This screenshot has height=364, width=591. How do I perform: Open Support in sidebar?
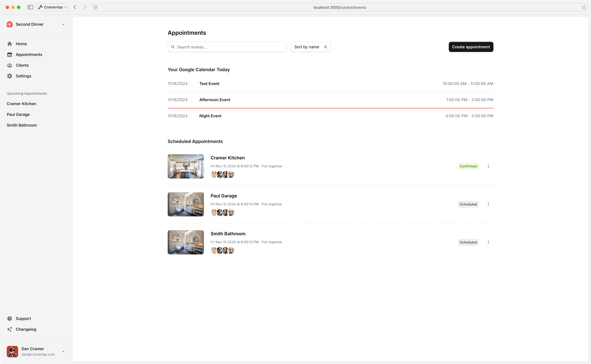[36, 318]
